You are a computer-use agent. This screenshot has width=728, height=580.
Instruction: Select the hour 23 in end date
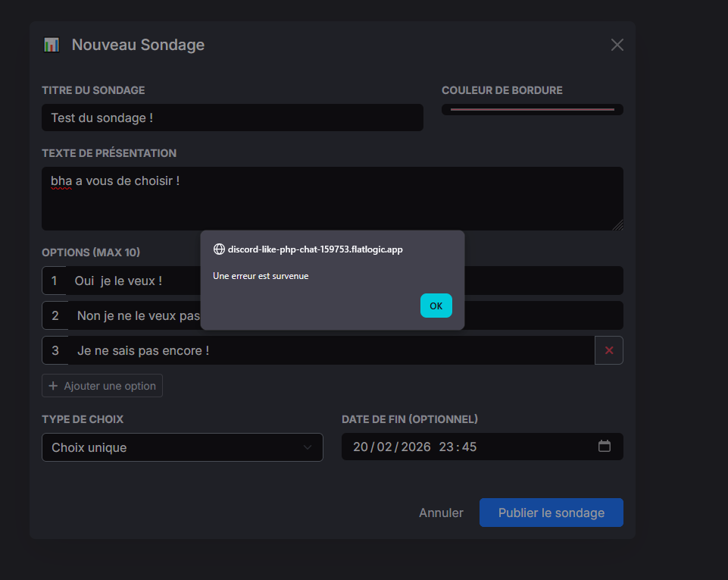tap(446, 447)
